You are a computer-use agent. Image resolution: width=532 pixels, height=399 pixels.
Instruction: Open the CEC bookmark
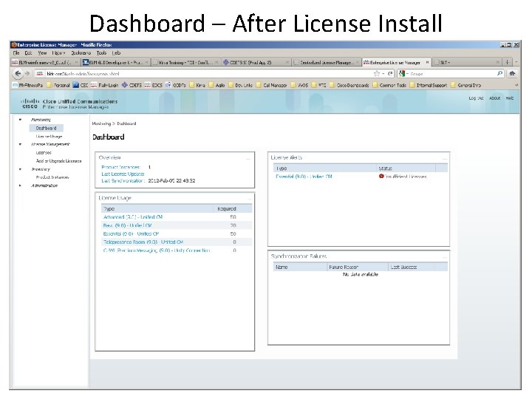point(81,85)
